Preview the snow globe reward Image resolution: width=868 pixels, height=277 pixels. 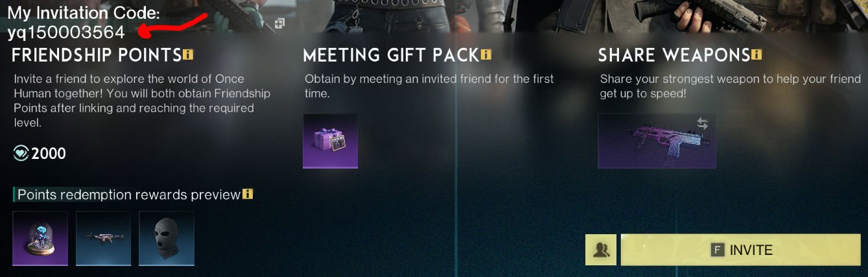click(x=40, y=238)
